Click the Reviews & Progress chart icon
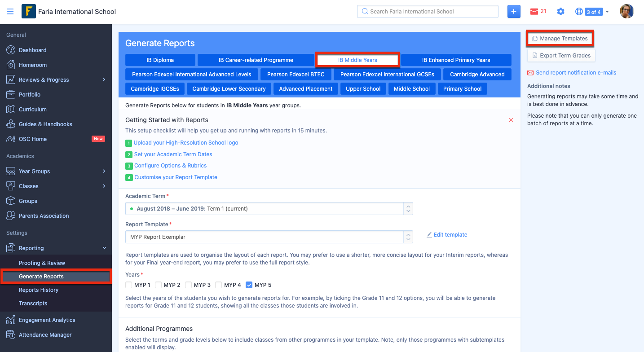 click(11, 79)
